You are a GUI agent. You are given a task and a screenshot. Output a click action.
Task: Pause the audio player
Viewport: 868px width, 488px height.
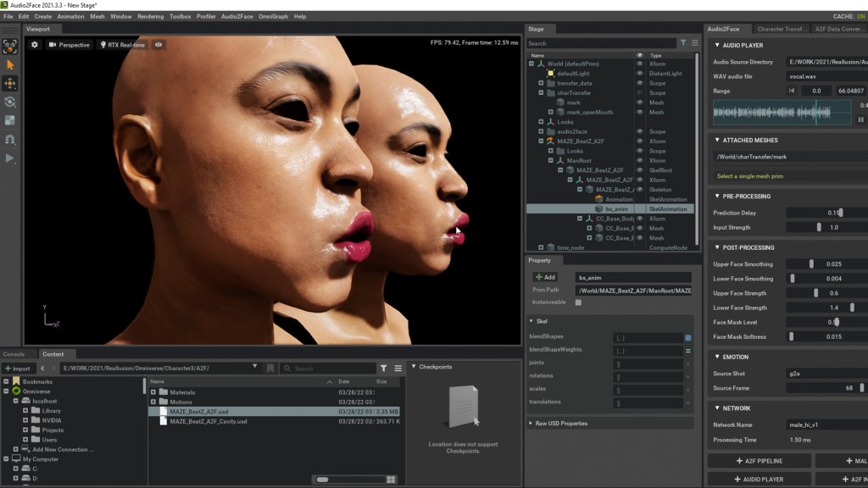(x=861, y=119)
